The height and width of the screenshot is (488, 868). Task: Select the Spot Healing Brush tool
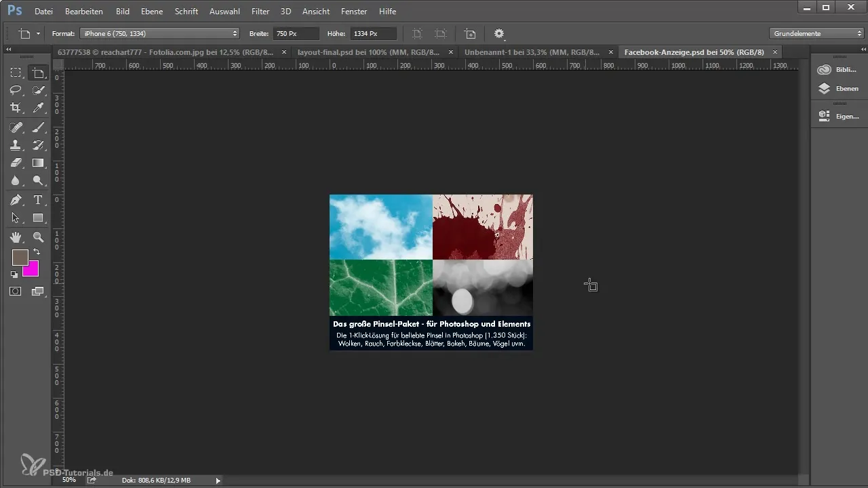(16, 127)
